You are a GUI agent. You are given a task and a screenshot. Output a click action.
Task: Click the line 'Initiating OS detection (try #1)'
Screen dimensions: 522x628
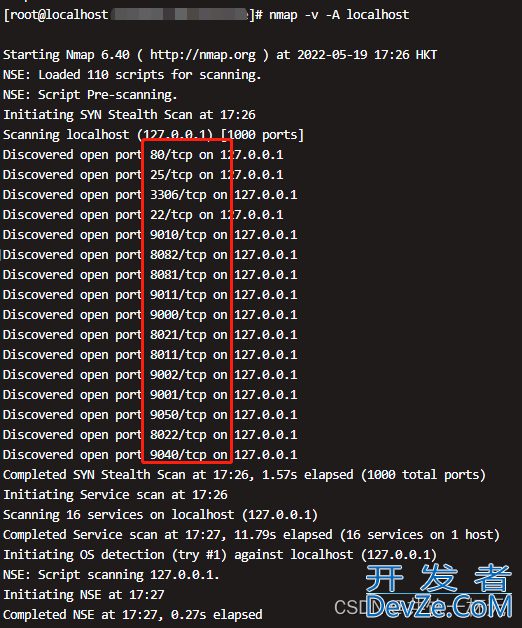point(220,555)
